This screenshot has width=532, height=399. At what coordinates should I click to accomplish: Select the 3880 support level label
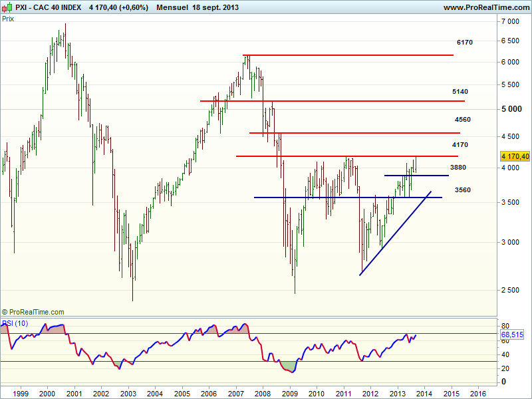458,168
